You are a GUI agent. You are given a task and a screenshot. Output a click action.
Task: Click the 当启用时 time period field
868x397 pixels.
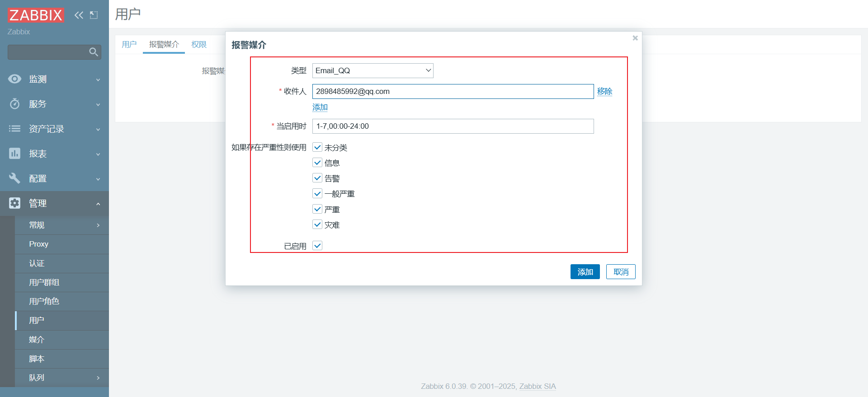tap(453, 126)
